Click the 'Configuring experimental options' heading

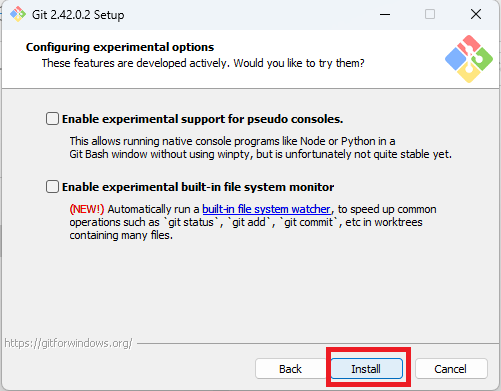click(120, 47)
